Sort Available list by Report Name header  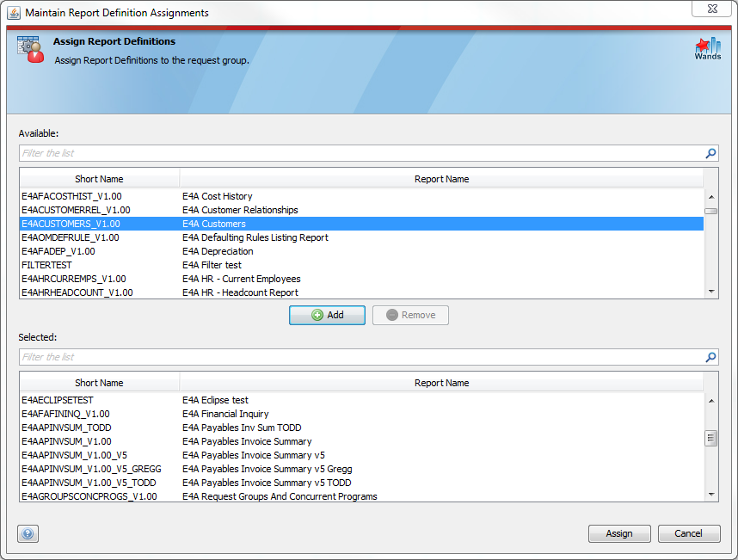pyautogui.click(x=441, y=179)
